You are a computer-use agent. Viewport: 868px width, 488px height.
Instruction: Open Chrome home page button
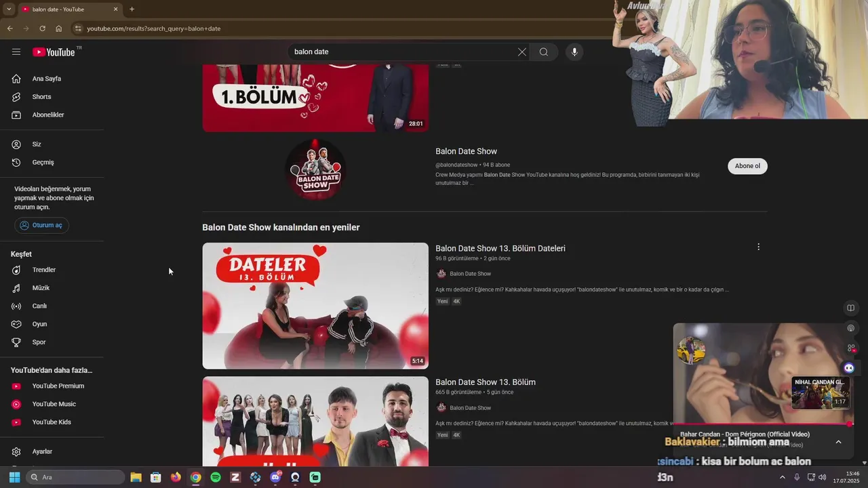tap(58, 28)
